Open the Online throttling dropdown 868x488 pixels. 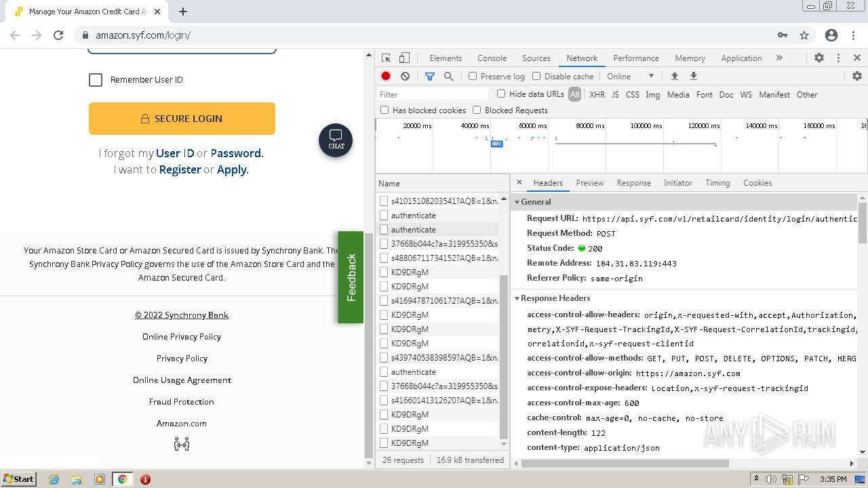point(630,77)
